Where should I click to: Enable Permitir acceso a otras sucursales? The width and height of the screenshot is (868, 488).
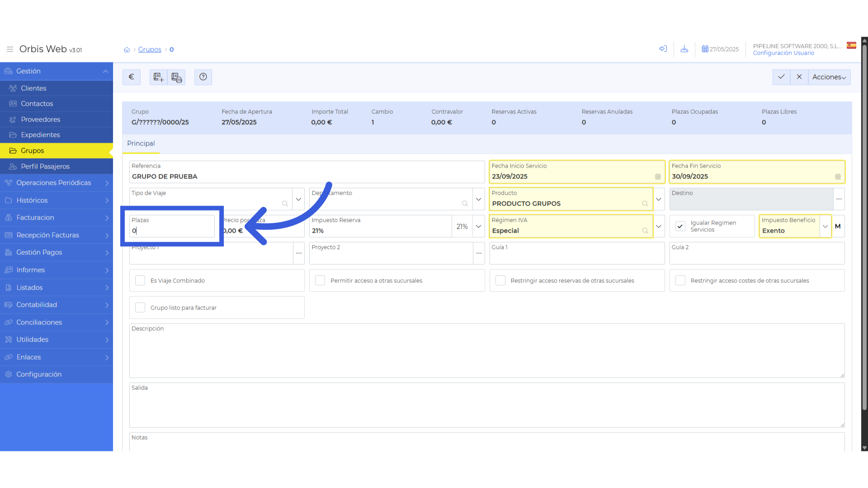[320, 281]
